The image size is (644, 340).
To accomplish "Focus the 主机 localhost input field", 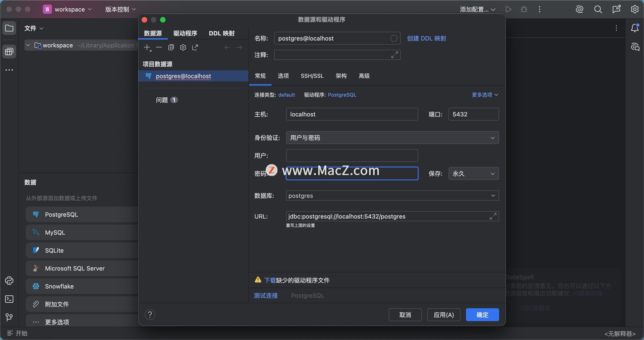I will (x=352, y=114).
